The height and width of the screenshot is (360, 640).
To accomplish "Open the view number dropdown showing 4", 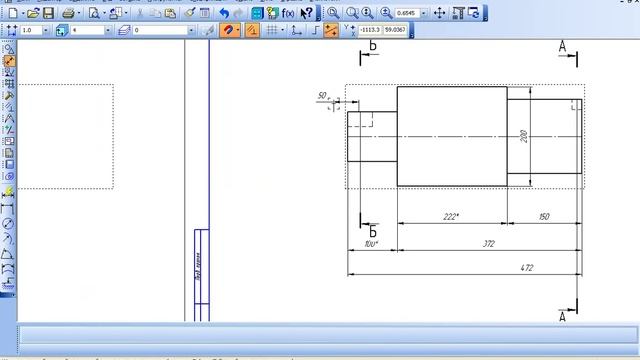I will pos(108,30).
